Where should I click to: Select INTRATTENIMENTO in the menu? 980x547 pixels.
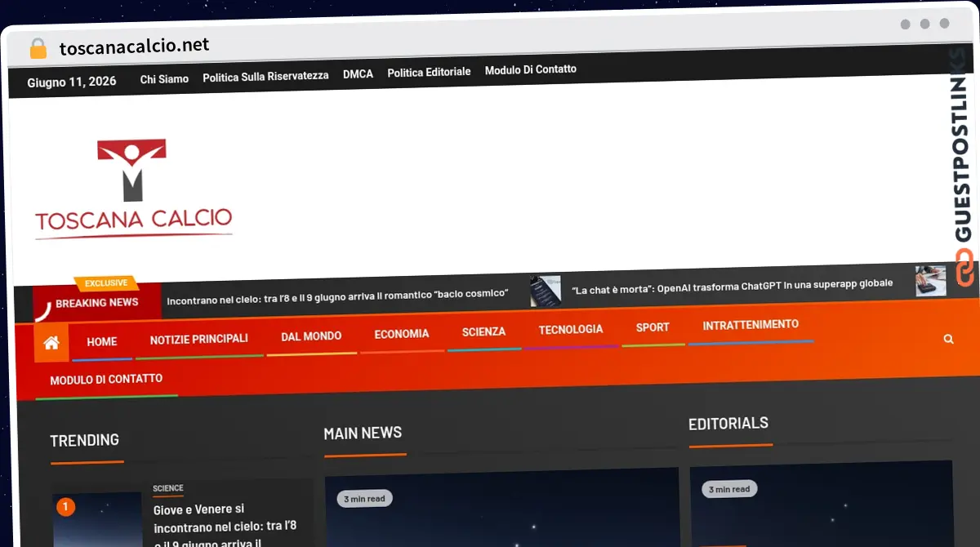point(751,325)
